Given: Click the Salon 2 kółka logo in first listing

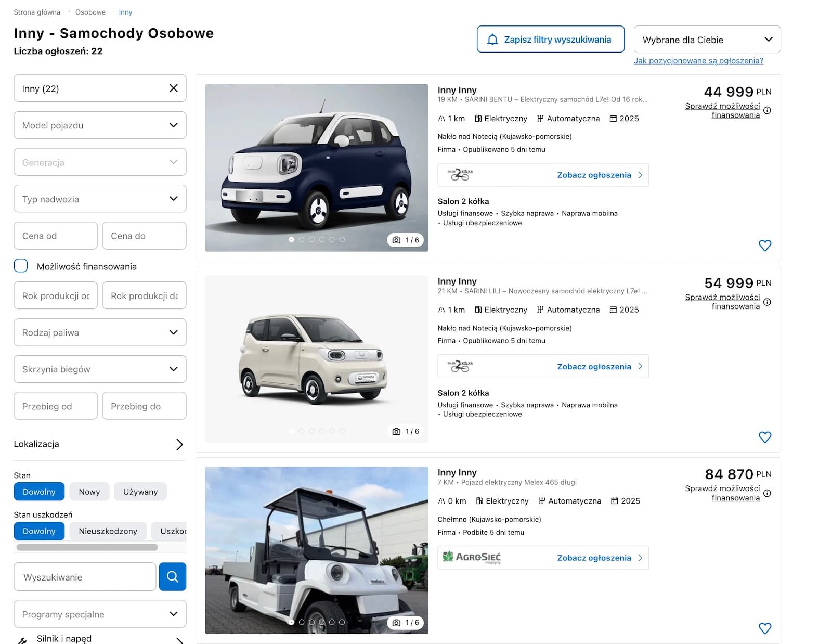Looking at the screenshot, I should coord(460,175).
